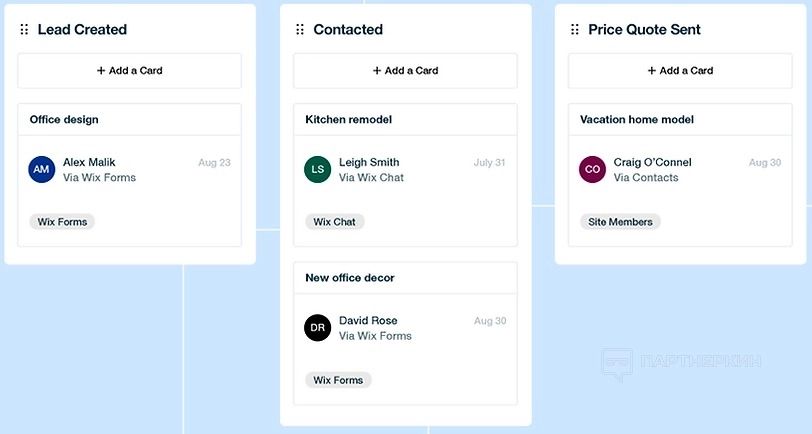Select the Leigh Smith contact name
812x434 pixels.
click(369, 162)
